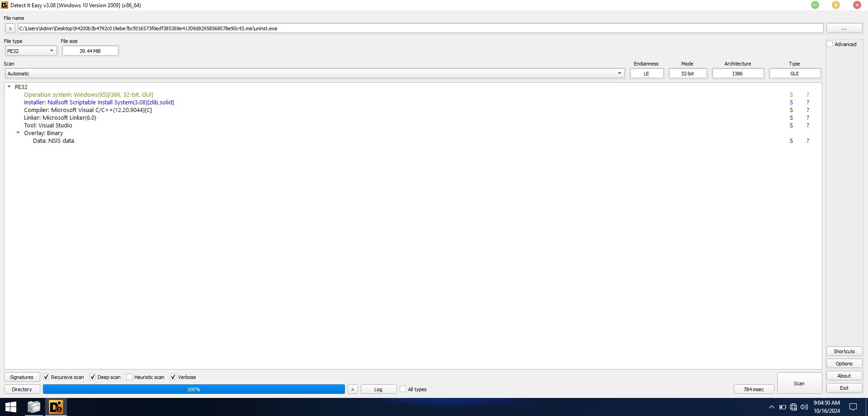Click the File size 39.44 MiB field

coord(90,51)
